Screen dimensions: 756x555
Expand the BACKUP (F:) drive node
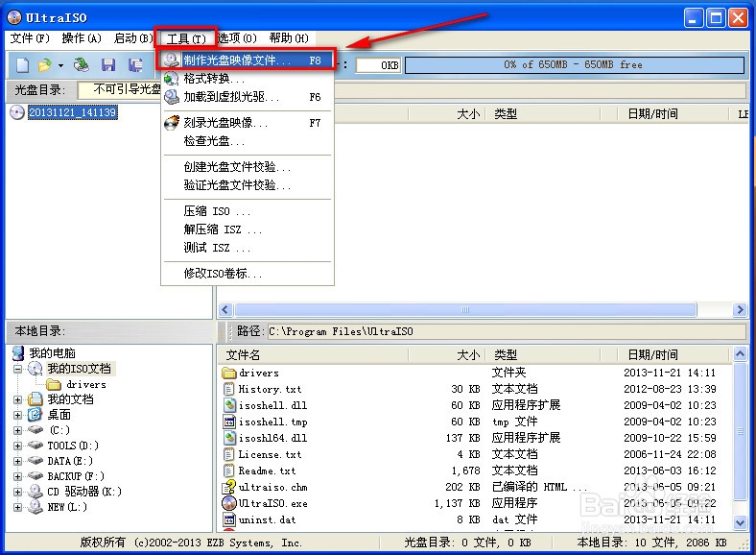point(17,477)
